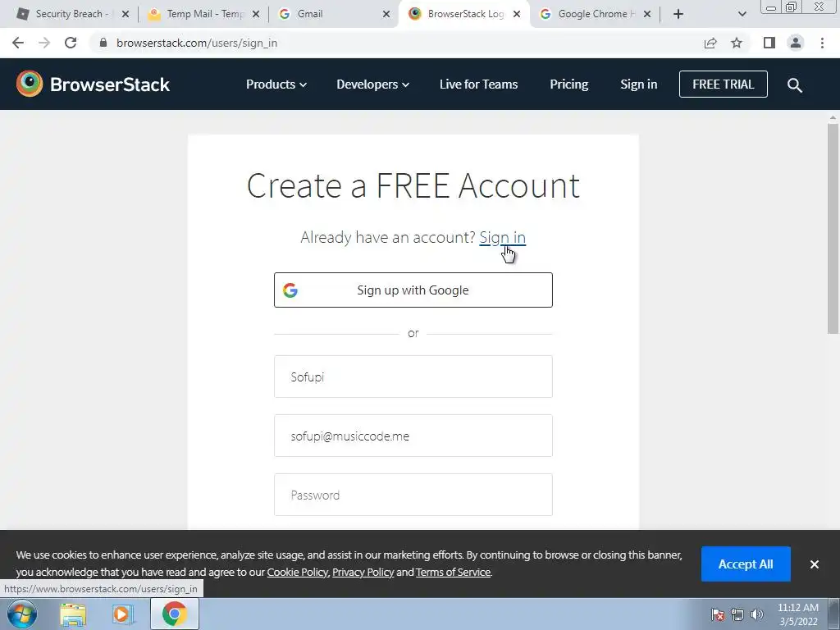
Task: Click the Chrome taskbar icon
Action: click(175, 614)
